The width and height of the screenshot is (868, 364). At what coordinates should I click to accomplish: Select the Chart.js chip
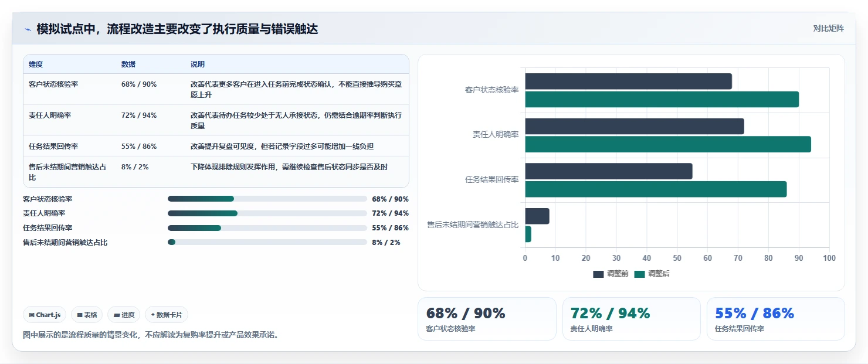45,315
